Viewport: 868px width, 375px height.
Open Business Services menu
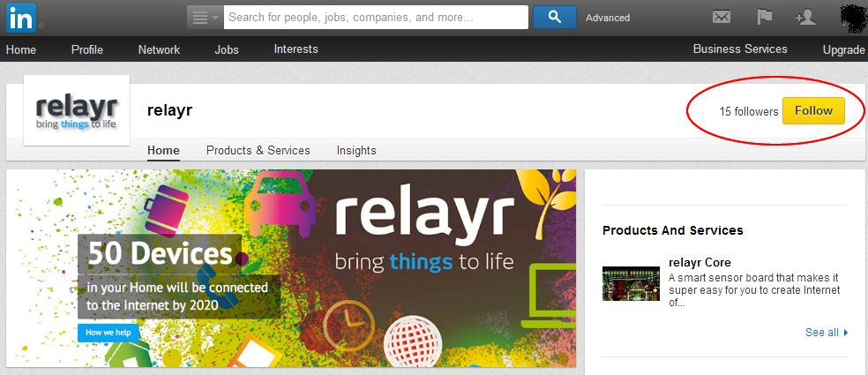[x=740, y=49]
